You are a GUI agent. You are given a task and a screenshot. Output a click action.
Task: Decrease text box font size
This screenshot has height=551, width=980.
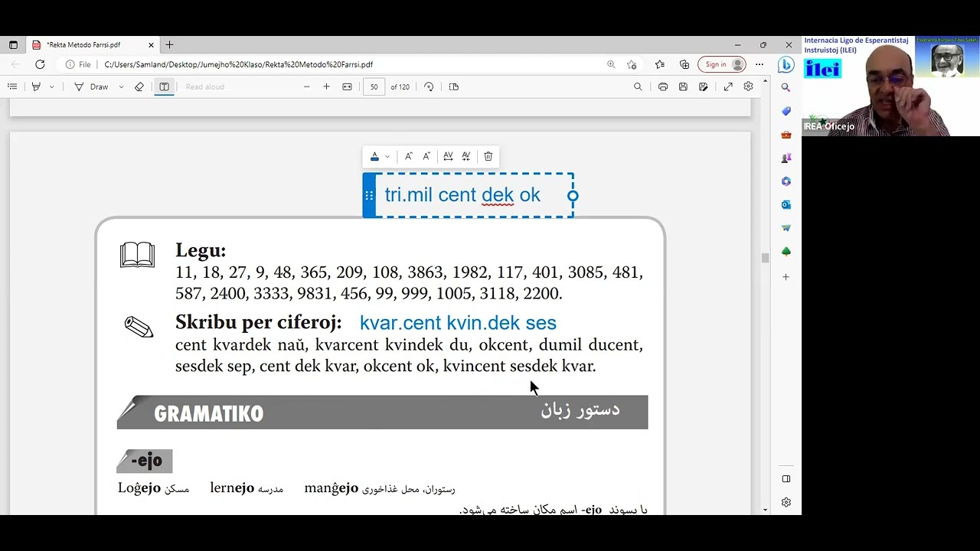pyautogui.click(x=426, y=156)
